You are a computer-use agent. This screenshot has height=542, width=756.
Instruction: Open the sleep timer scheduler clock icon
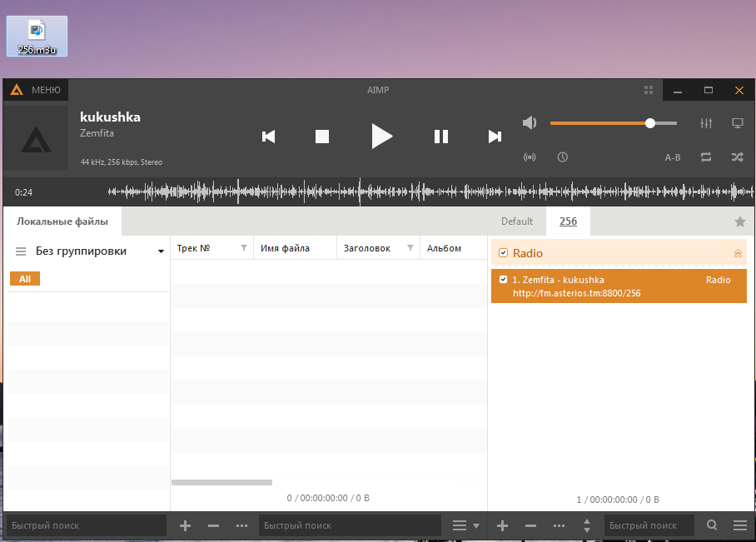562,157
